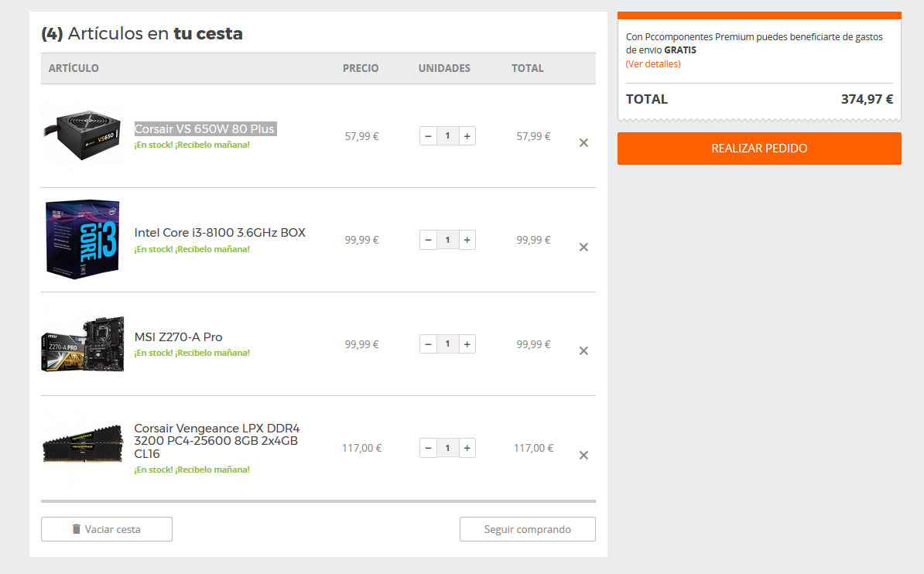Open the Corsair VS 650W 80 Plus link
924x574 pixels.
point(204,128)
